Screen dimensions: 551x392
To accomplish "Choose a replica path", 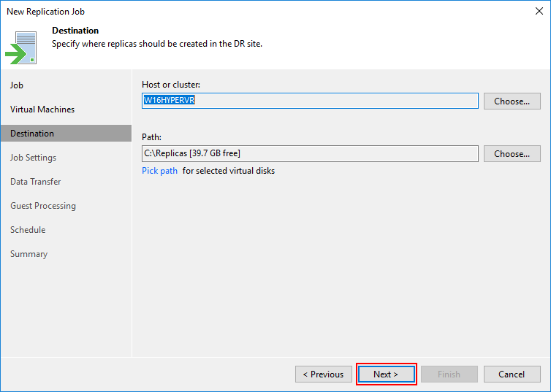I will coord(512,154).
